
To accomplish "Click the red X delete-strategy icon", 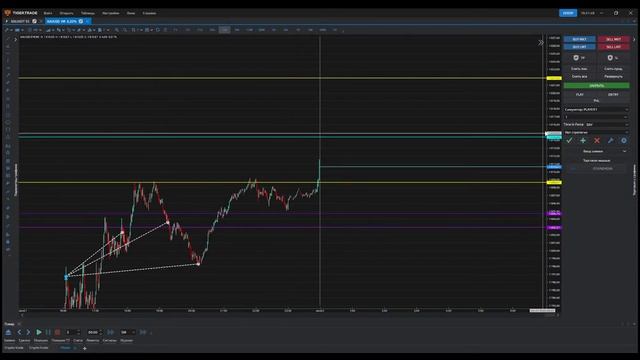I will 597,140.
